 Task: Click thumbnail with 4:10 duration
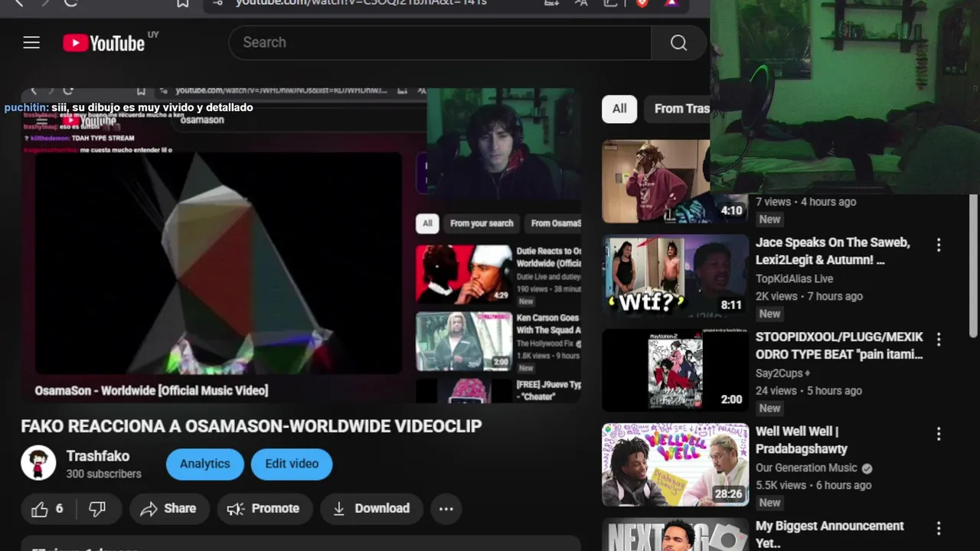pyautogui.click(x=655, y=181)
